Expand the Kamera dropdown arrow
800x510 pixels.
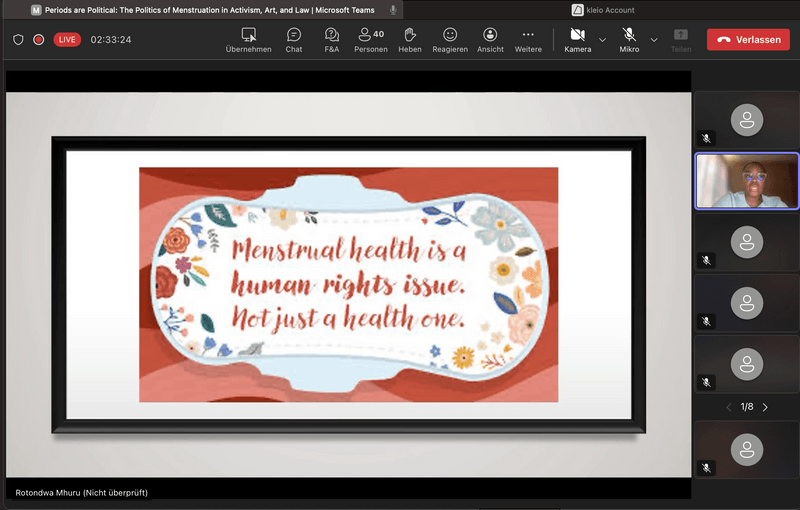(602, 40)
